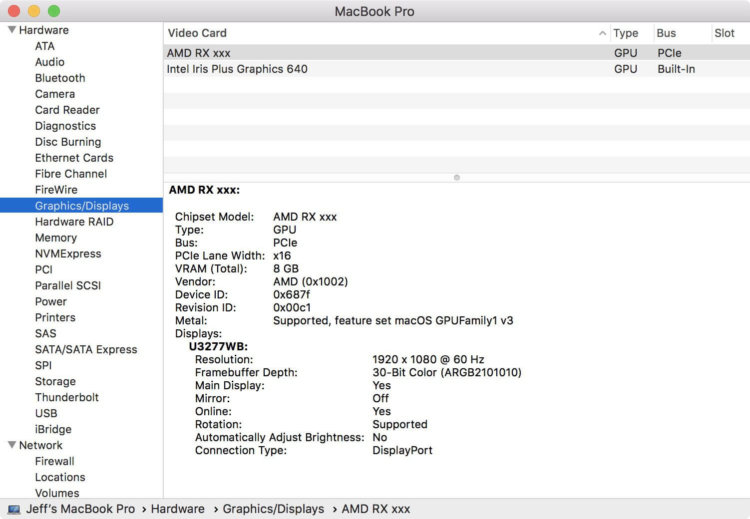Select Thunderbolt in the sidebar

coord(66,397)
